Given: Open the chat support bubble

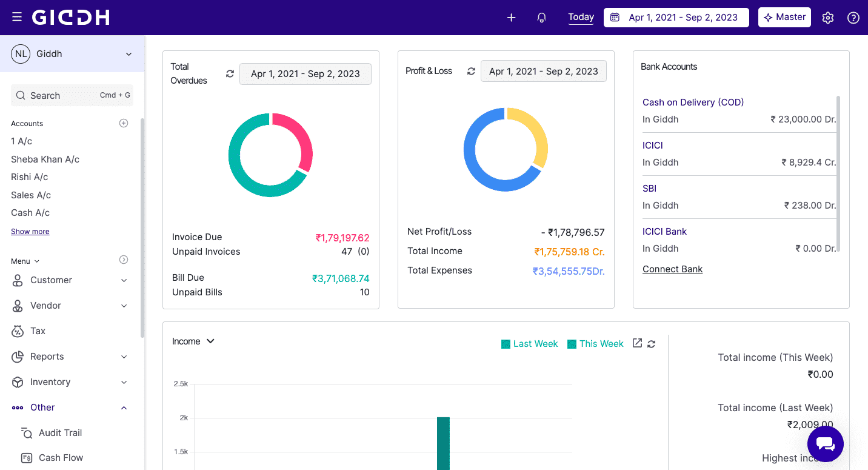Looking at the screenshot, I should (825, 444).
